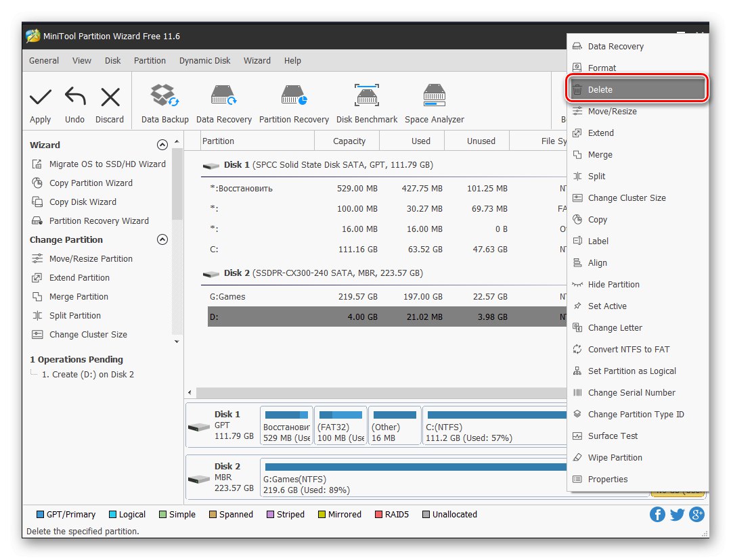Open the Help menu

292,61
